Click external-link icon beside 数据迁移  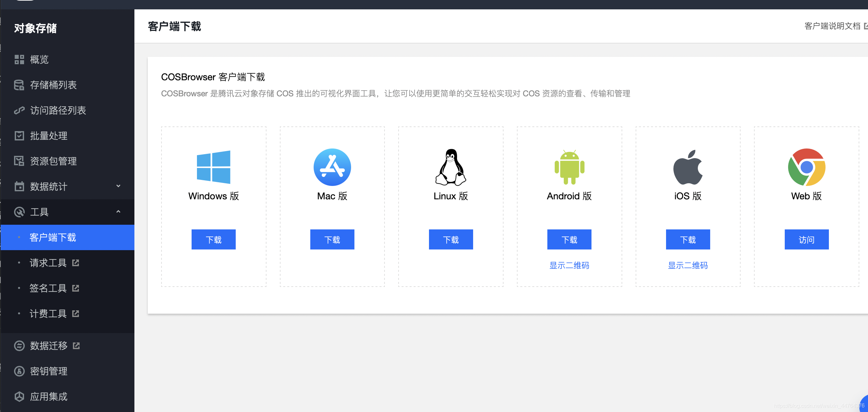(x=77, y=346)
